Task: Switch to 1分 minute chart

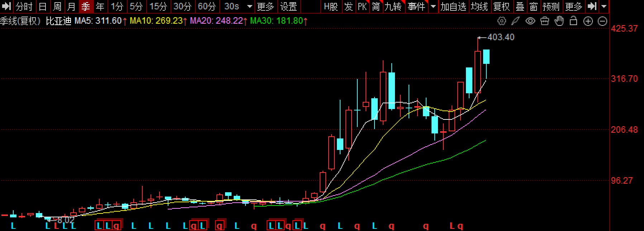Action: pyautogui.click(x=117, y=6)
